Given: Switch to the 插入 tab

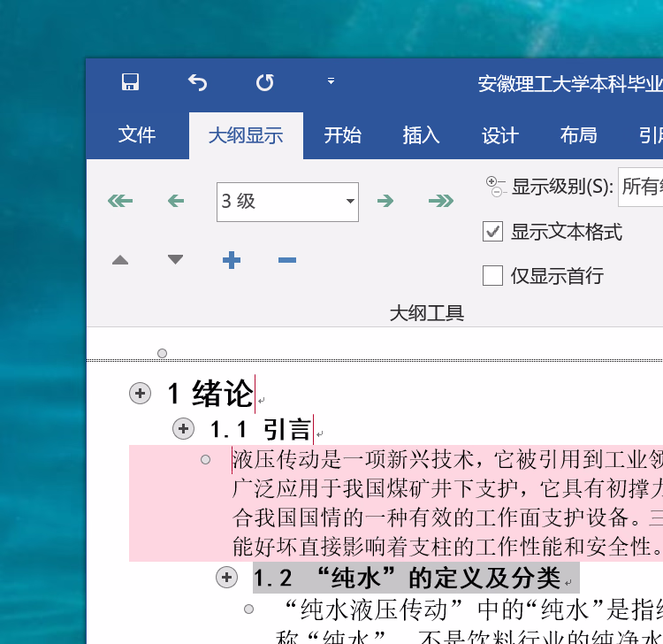Looking at the screenshot, I should [421, 135].
